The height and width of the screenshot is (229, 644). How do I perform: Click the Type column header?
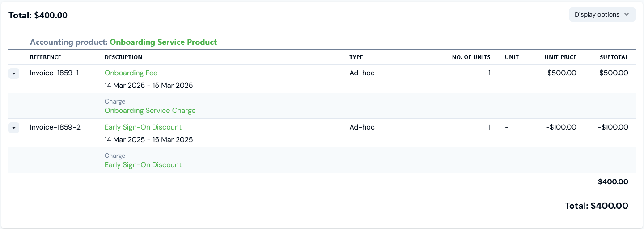[356, 57]
